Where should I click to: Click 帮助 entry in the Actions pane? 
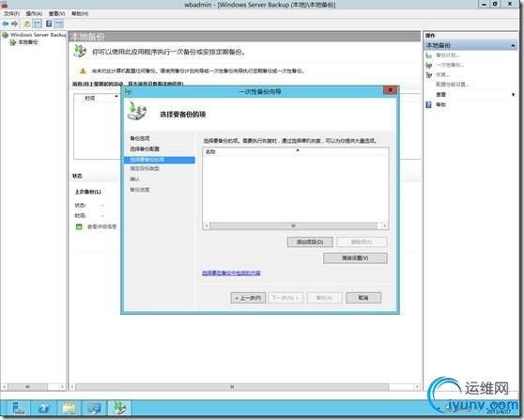tap(440, 104)
